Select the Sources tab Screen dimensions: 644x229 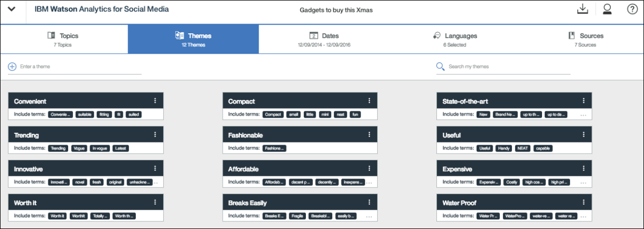click(x=586, y=39)
